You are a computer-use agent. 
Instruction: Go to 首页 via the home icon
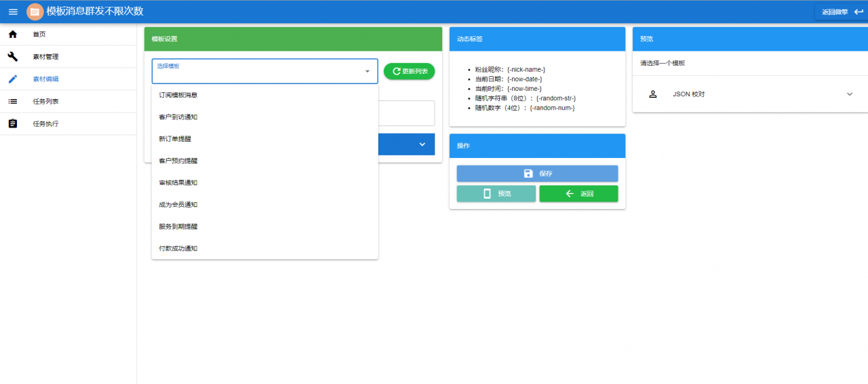click(12, 34)
